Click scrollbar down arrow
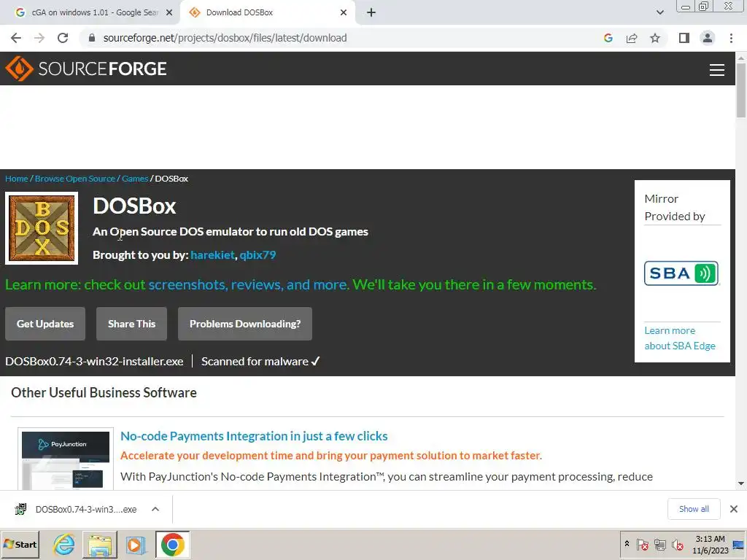747x560 pixels. pos(741,484)
